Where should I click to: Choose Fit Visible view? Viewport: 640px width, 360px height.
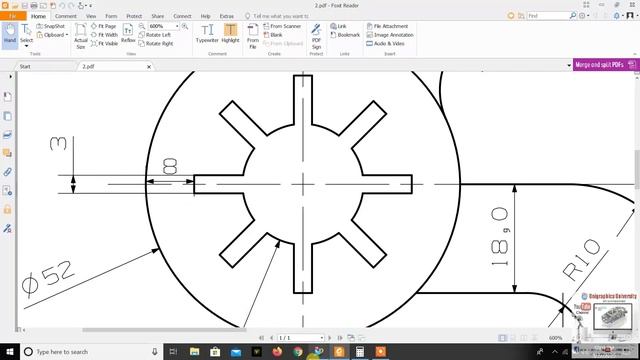coord(104,43)
